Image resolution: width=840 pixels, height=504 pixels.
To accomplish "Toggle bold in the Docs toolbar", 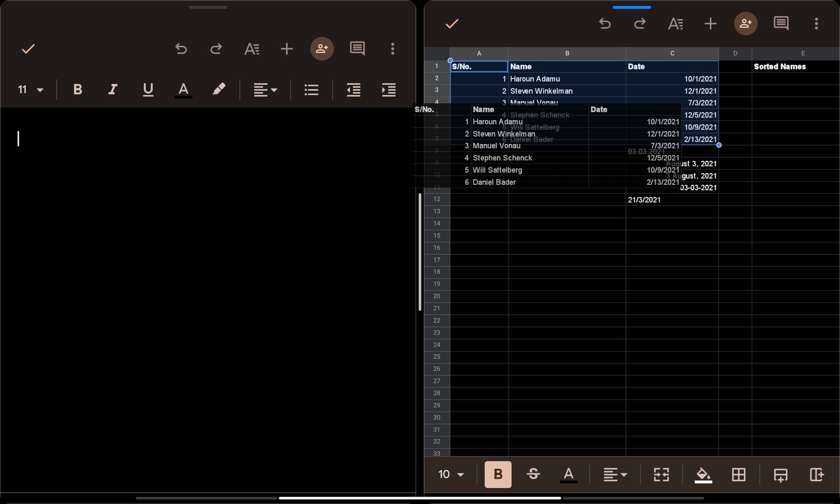I will coord(78,90).
